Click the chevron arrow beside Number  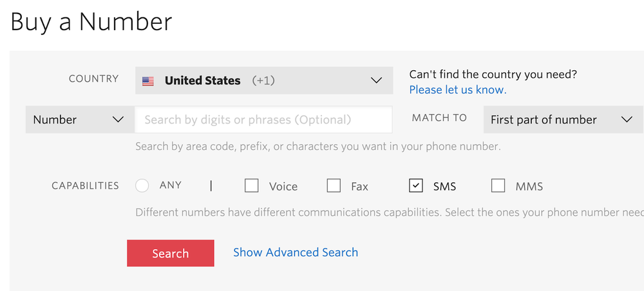[118, 120]
